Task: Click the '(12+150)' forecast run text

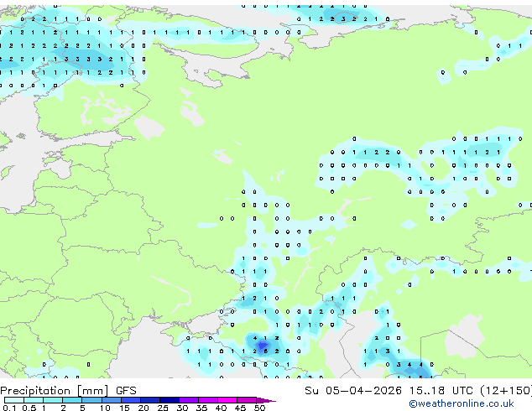Action: point(506,391)
